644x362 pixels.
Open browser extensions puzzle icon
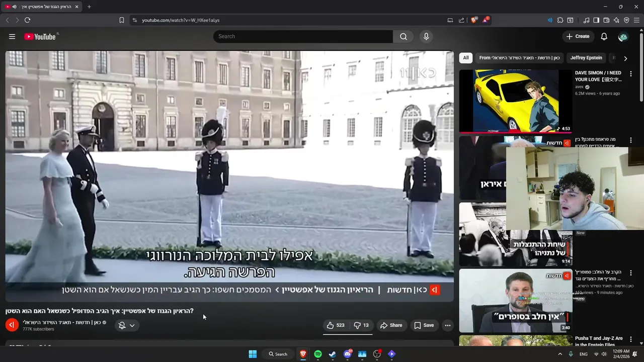coord(560,20)
